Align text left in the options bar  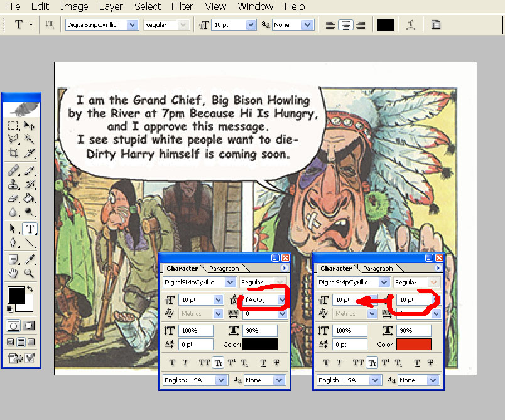tap(330, 24)
